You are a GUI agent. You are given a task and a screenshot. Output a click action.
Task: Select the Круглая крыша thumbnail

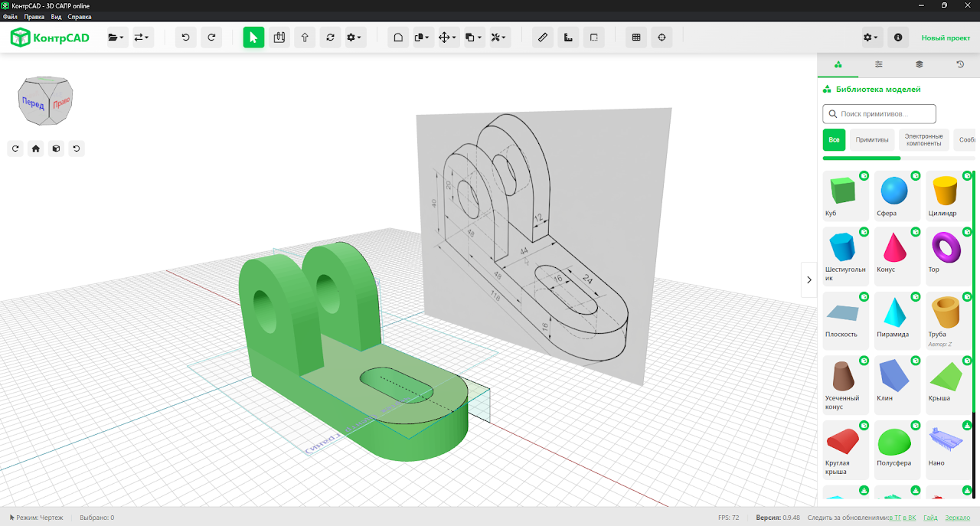coord(846,449)
